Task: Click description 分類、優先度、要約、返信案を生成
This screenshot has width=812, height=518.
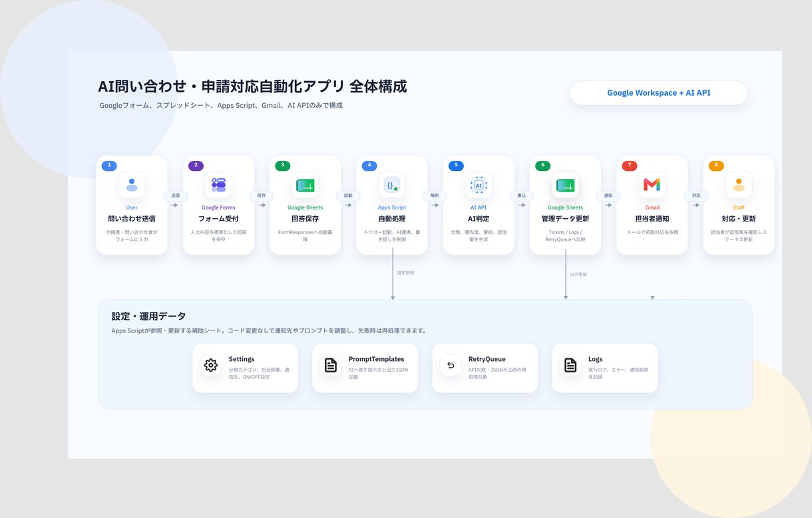Action: coord(479,235)
